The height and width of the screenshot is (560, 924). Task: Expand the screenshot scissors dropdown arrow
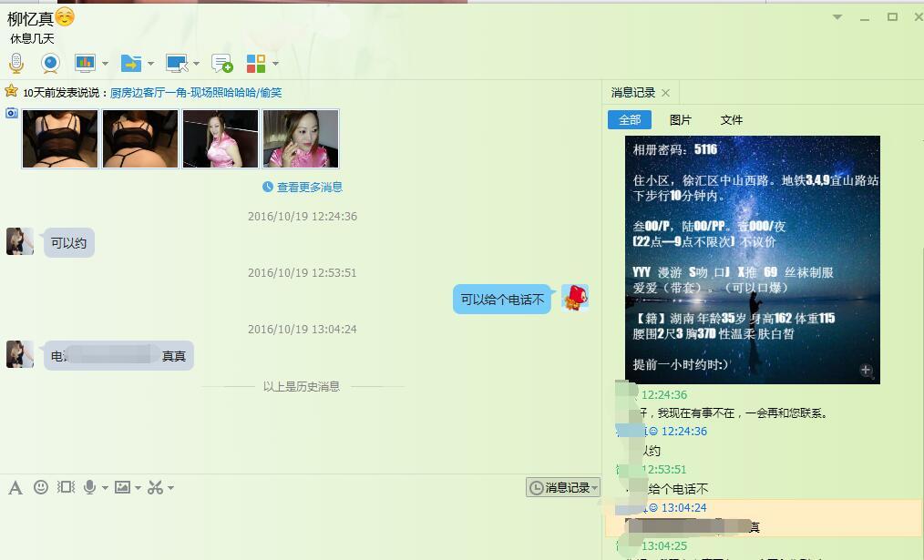pos(171,487)
